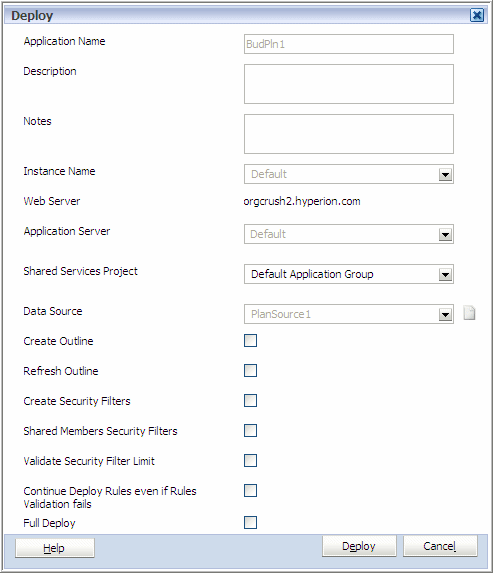This screenshot has height=573, width=493.
Task: Click the Deploy title text
Action: pyautogui.click(x=32, y=16)
